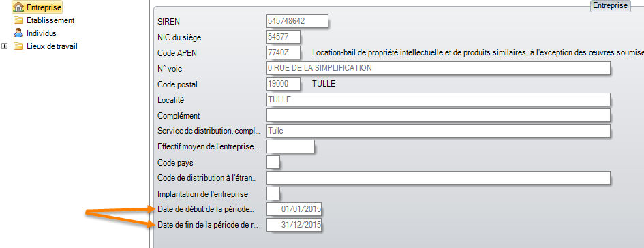Click the Lieux de travail folder icon
644x248 pixels.
point(18,46)
